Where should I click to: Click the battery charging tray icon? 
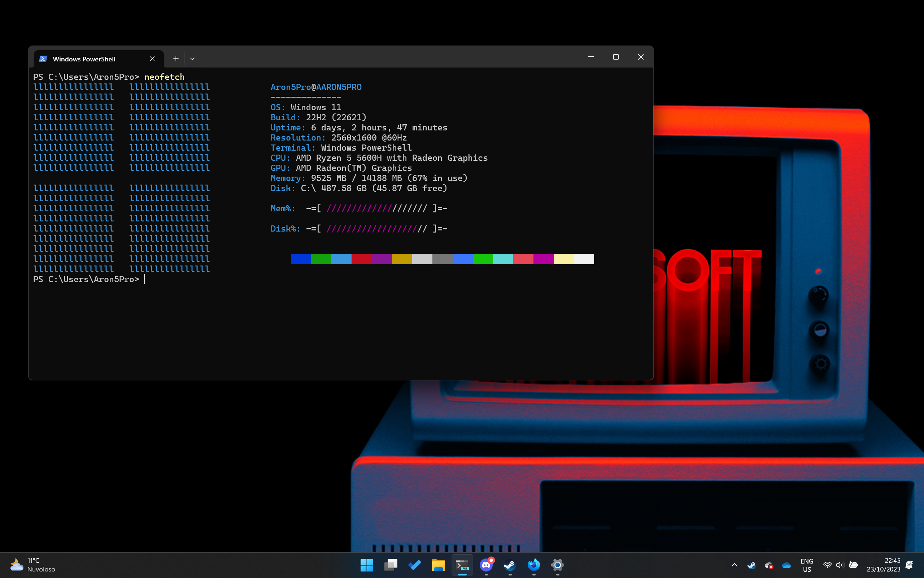point(853,565)
